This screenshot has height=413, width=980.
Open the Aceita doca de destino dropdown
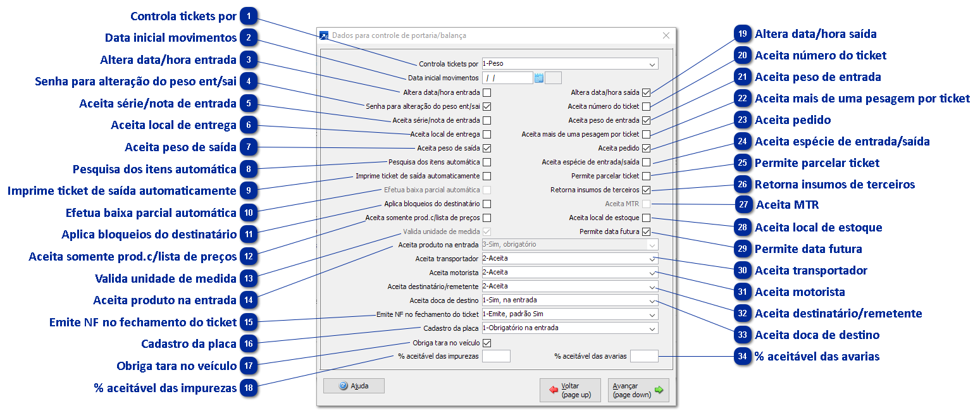[x=652, y=300]
